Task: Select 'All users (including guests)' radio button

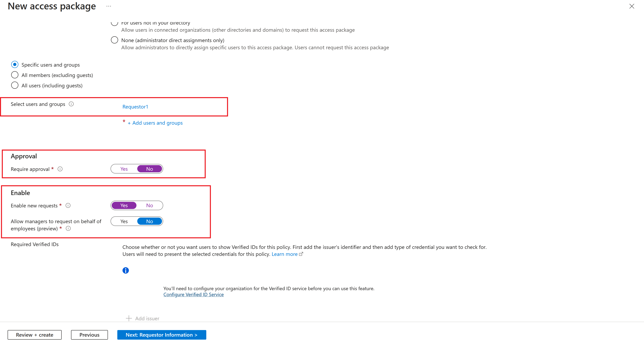Action: [15, 86]
